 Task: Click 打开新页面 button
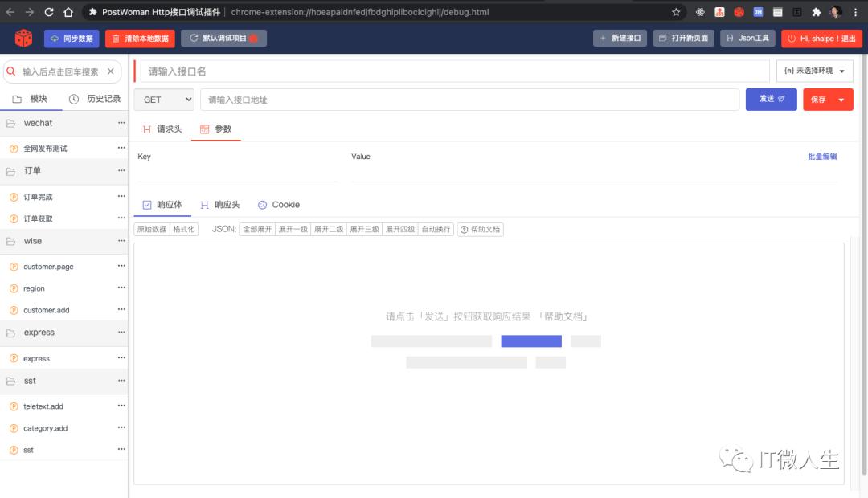tap(684, 39)
